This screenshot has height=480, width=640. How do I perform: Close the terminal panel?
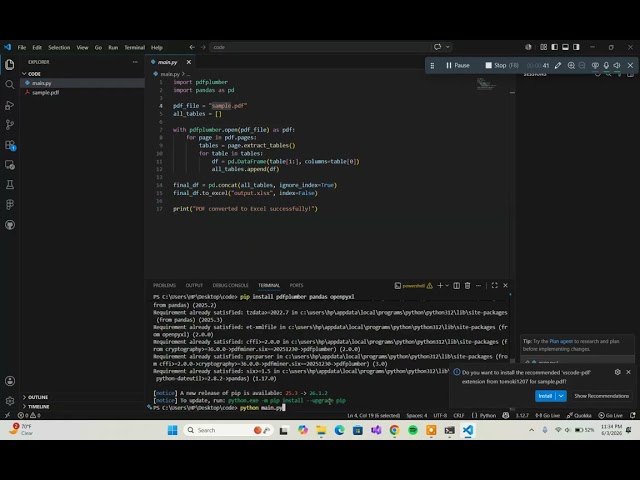[x=505, y=285]
